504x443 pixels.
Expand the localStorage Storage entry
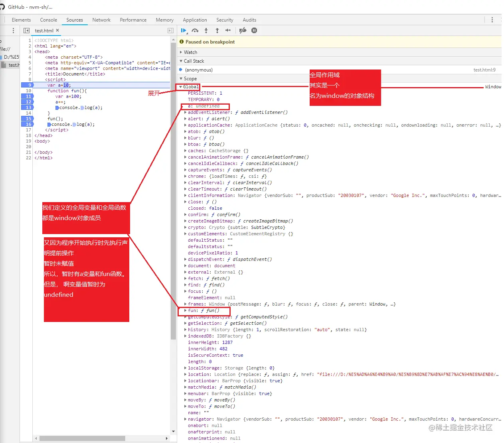(x=185, y=368)
